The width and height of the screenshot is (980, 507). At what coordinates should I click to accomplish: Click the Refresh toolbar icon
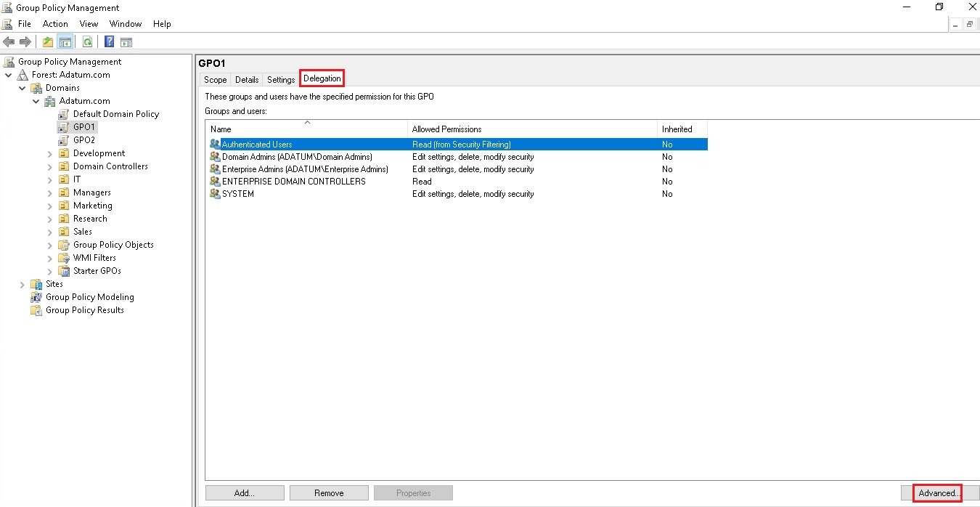point(87,42)
